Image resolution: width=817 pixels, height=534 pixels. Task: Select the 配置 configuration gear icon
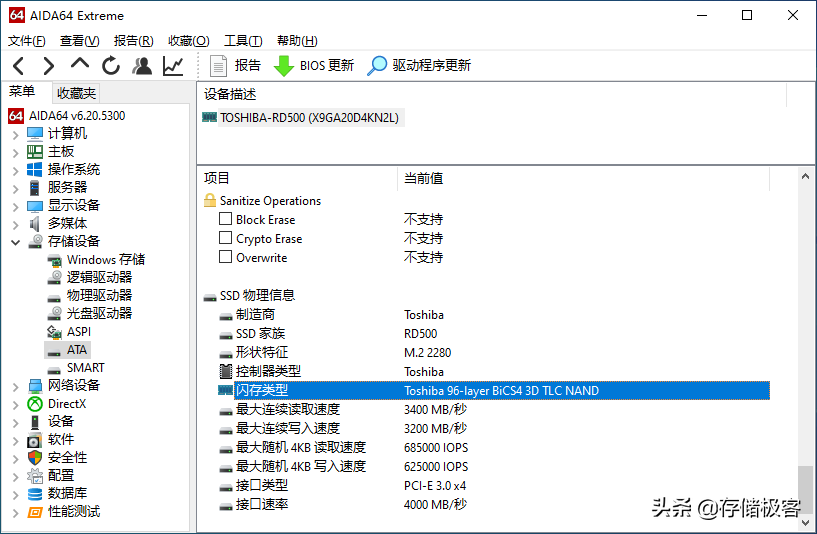pos(35,476)
